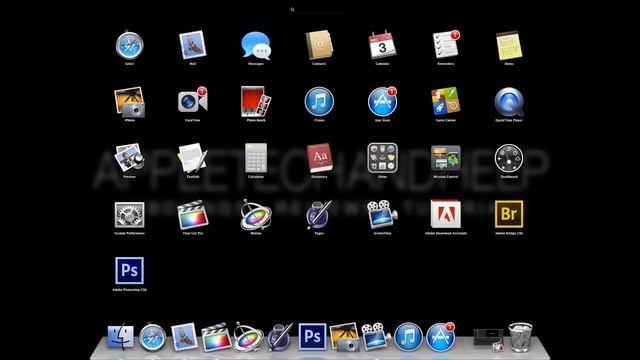Launch Game Center
640x360 pixels.
[x=446, y=102]
